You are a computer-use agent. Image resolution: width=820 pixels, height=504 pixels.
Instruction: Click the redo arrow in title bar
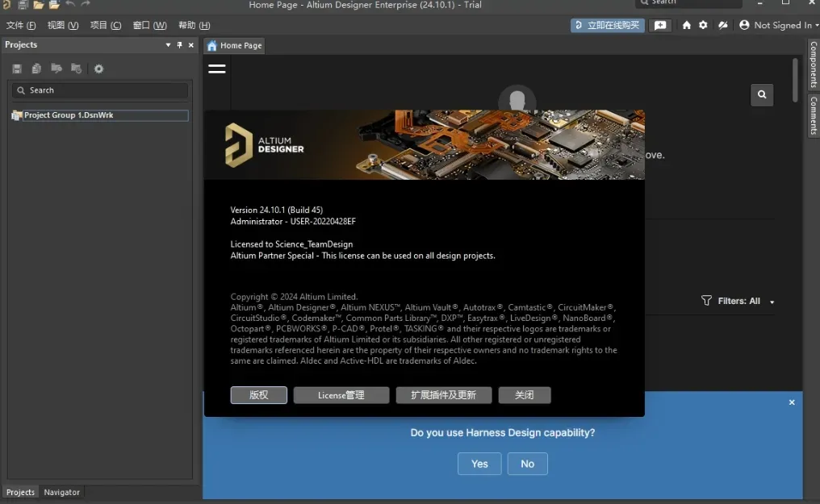coord(86,4)
